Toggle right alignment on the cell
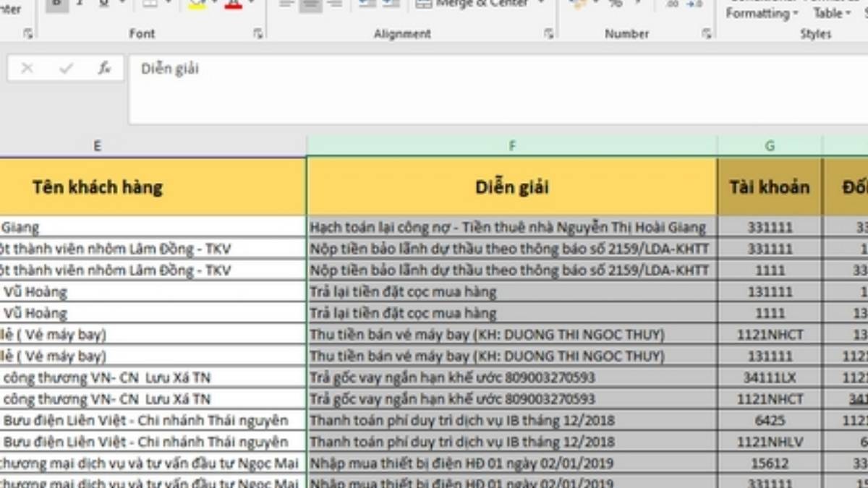The width and height of the screenshot is (868, 488). coord(333,6)
